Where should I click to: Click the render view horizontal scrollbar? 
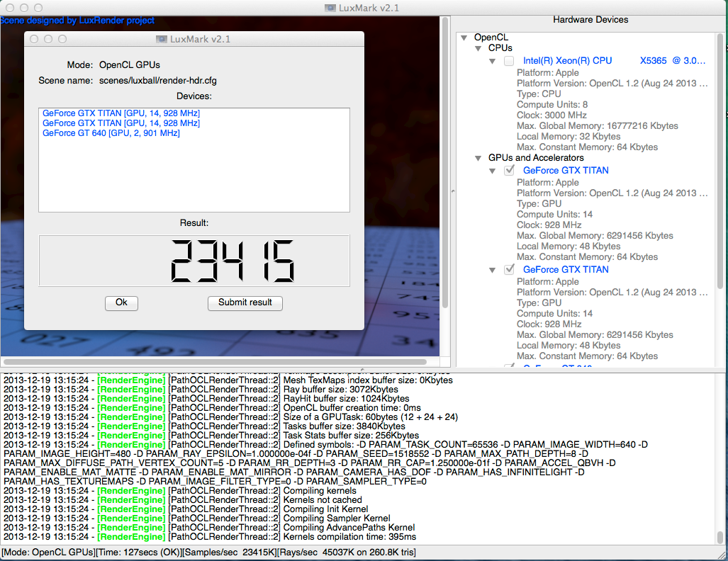pos(215,362)
